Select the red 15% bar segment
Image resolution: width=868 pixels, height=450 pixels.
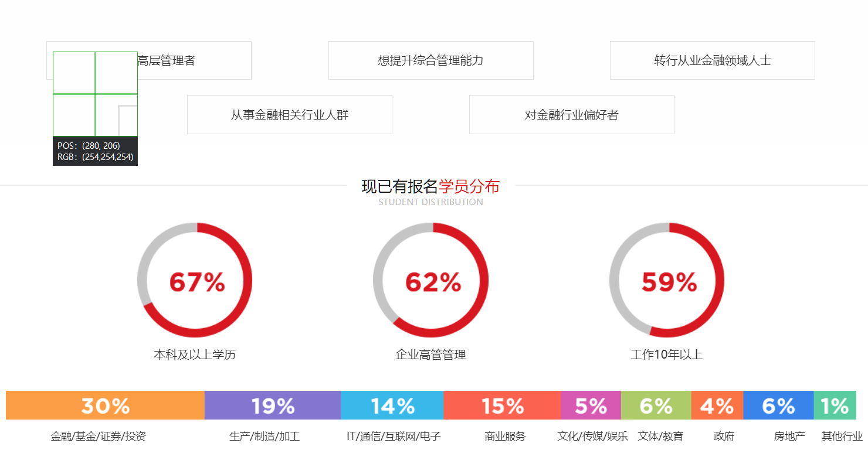[x=502, y=405]
